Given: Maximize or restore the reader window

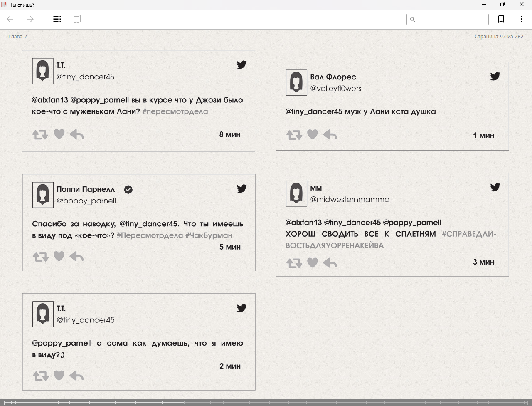Looking at the screenshot, I should tap(502, 5).
